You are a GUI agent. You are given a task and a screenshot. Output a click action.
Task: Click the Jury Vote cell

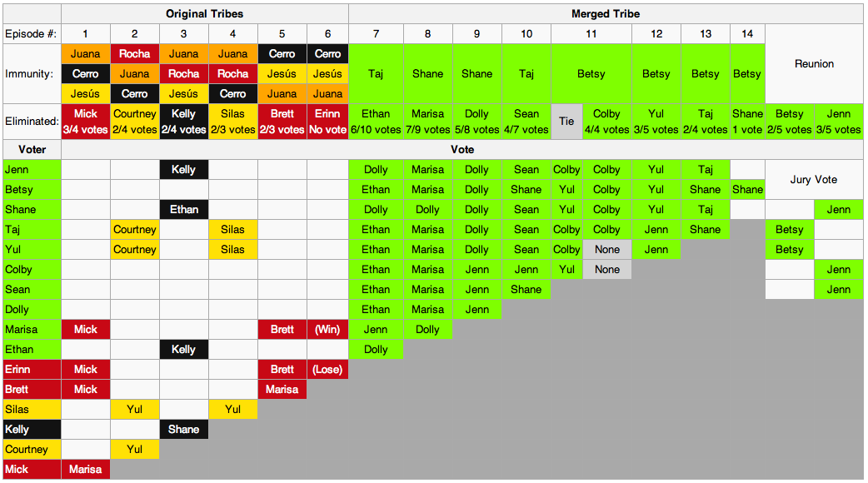point(814,179)
